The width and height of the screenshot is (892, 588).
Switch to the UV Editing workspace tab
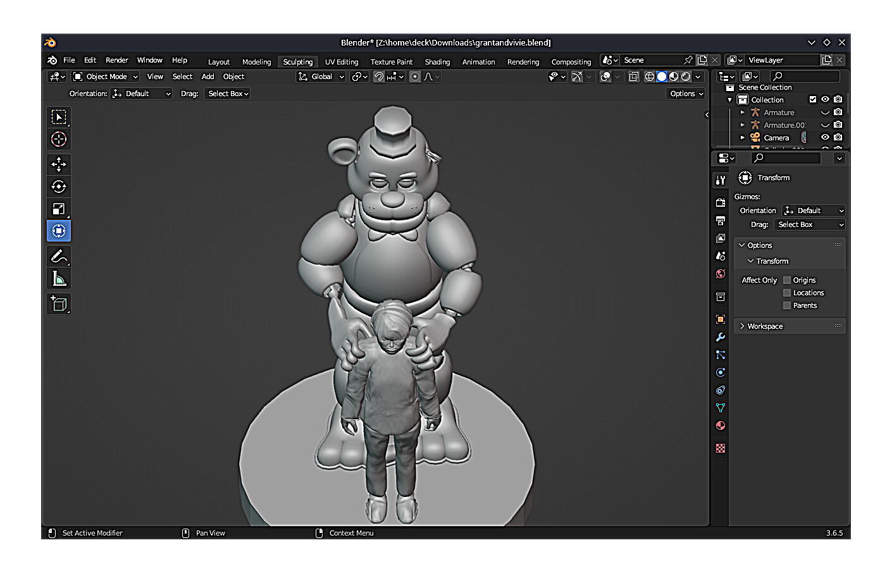[x=342, y=62]
